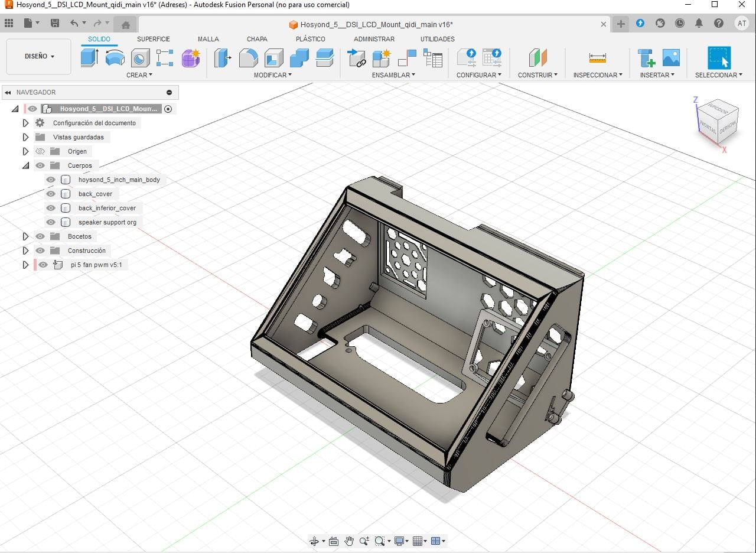
Task: Expand the Bocetos folder
Action: click(x=25, y=236)
